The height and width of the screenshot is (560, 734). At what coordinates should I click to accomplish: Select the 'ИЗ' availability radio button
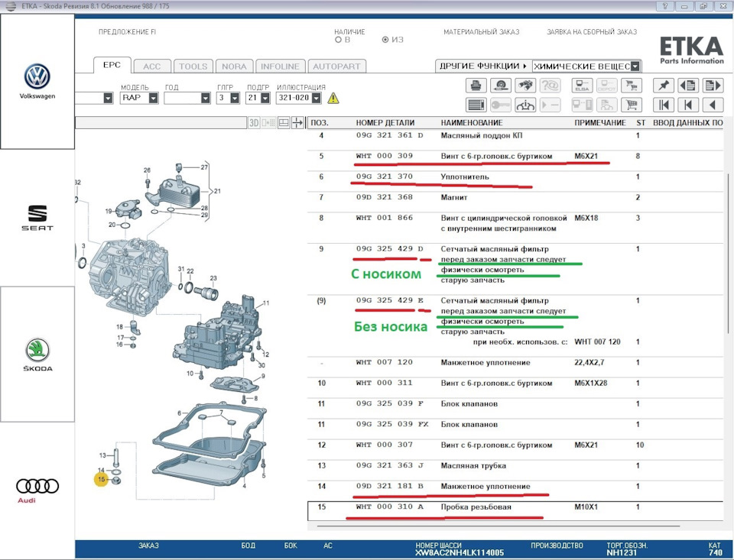tap(385, 40)
